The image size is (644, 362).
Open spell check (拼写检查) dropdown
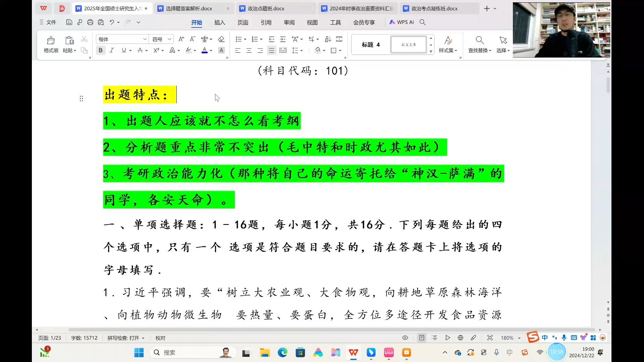[x=126, y=338]
